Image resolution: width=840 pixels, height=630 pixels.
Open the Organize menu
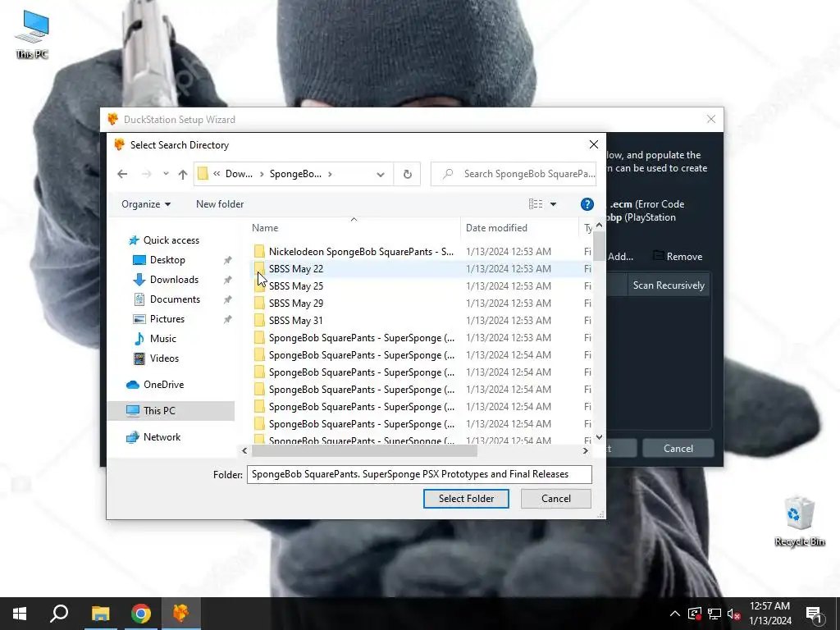click(x=146, y=204)
